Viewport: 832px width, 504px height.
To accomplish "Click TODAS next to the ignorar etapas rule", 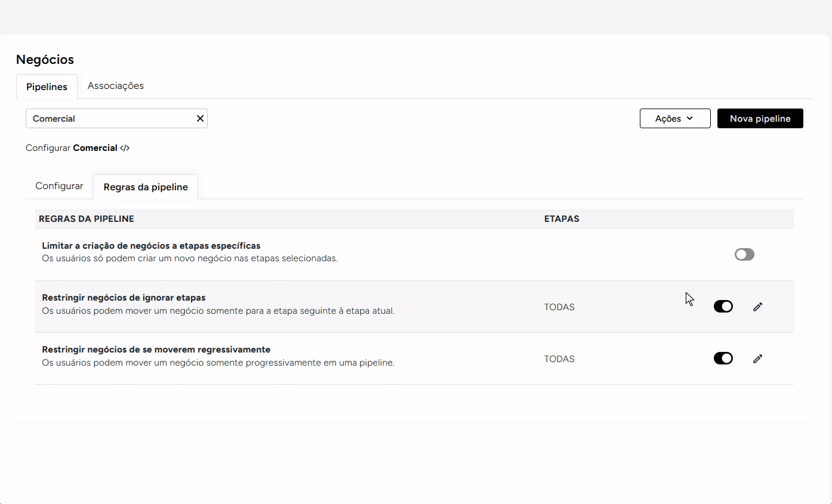I will pos(559,307).
